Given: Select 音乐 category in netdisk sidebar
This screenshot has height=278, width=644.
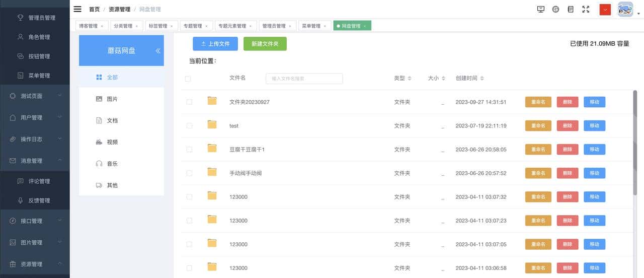Looking at the screenshot, I should (x=121, y=164).
